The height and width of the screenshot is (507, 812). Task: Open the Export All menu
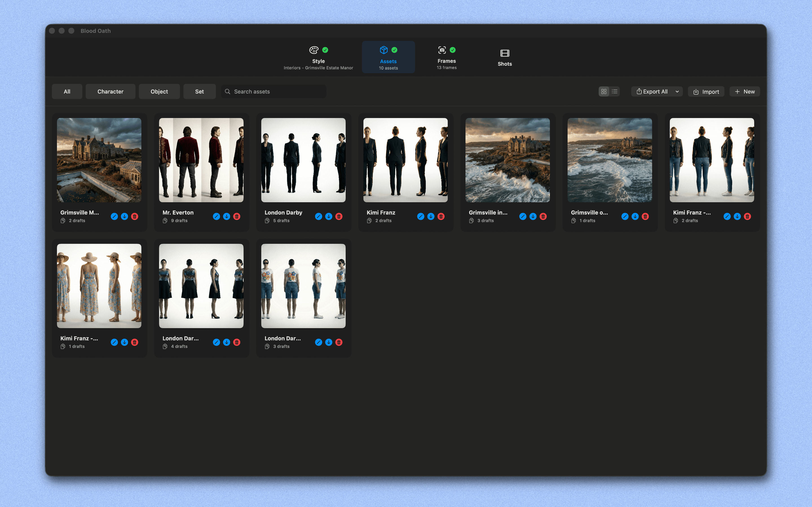coord(654,91)
